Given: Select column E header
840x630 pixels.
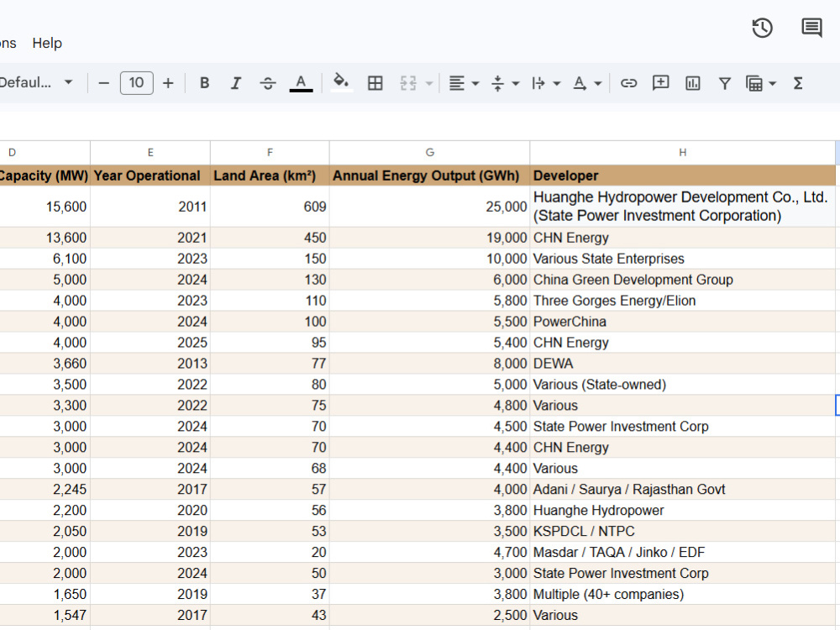Looking at the screenshot, I should tap(150, 153).
